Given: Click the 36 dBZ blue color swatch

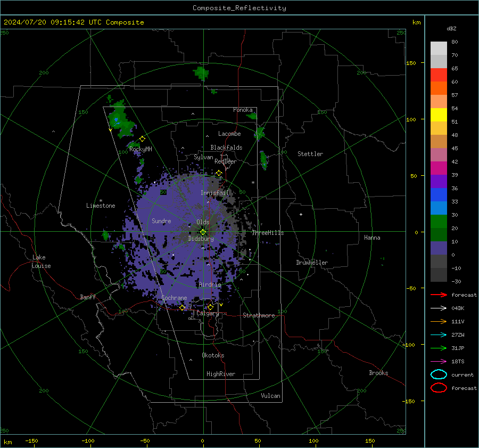Looking at the screenshot, I should pyautogui.click(x=439, y=194).
